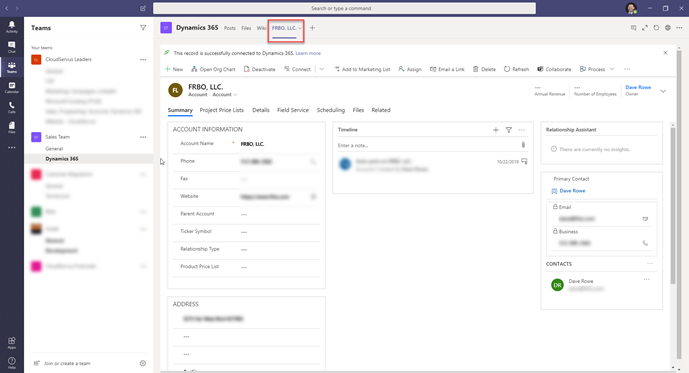The width and height of the screenshot is (689, 373).
Task: Select the Dynamics 365 channel
Action: (x=62, y=159)
